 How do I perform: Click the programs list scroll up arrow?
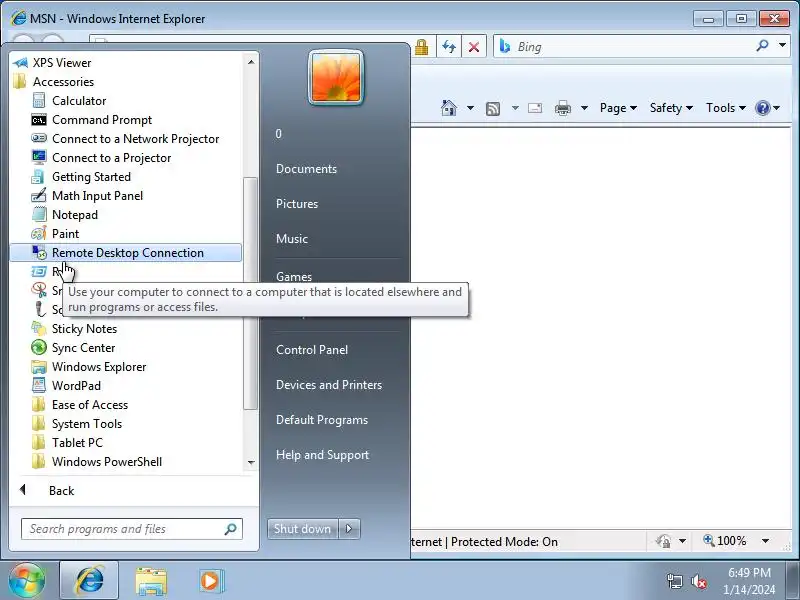tap(251, 62)
